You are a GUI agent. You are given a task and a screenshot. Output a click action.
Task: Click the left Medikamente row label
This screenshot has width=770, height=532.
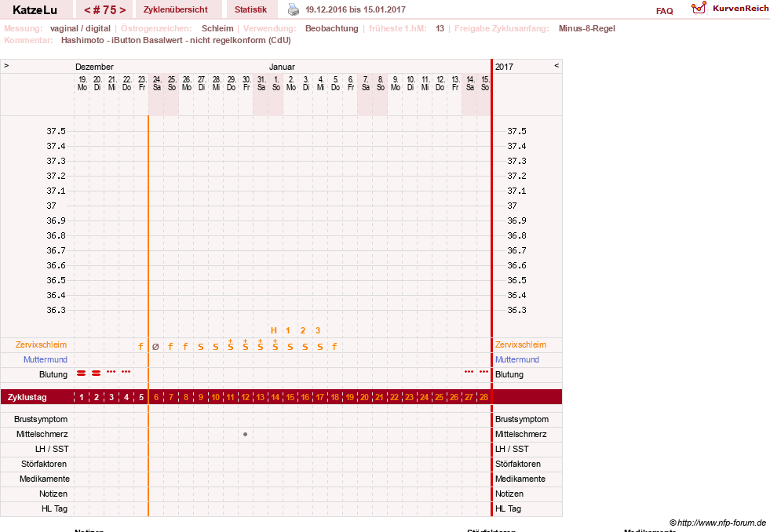pos(45,479)
